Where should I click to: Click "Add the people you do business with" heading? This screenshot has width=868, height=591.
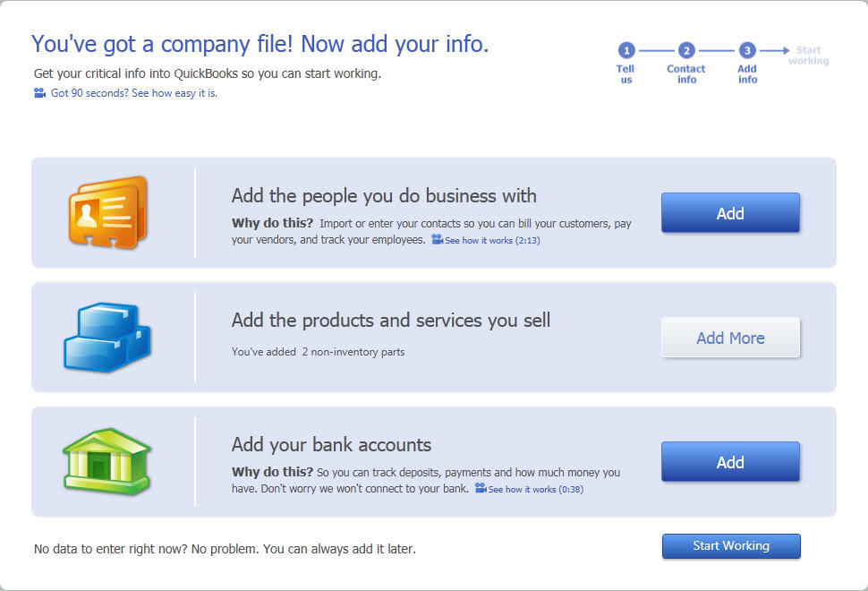(384, 196)
